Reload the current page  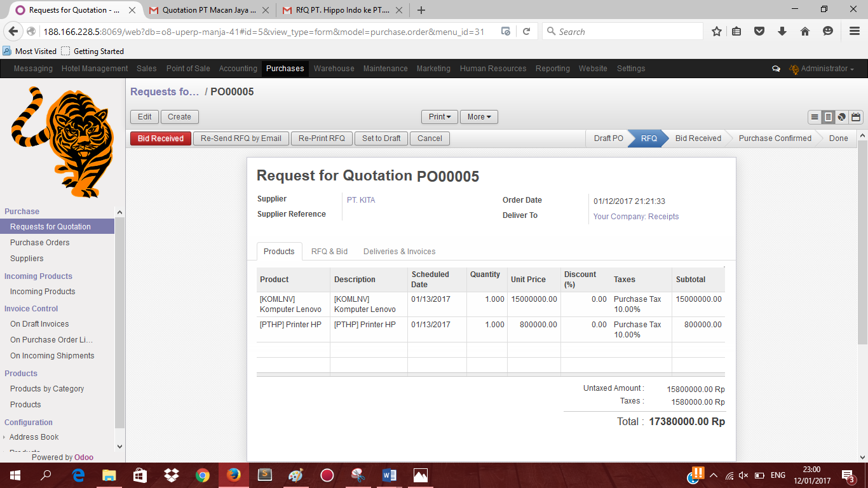coord(527,31)
